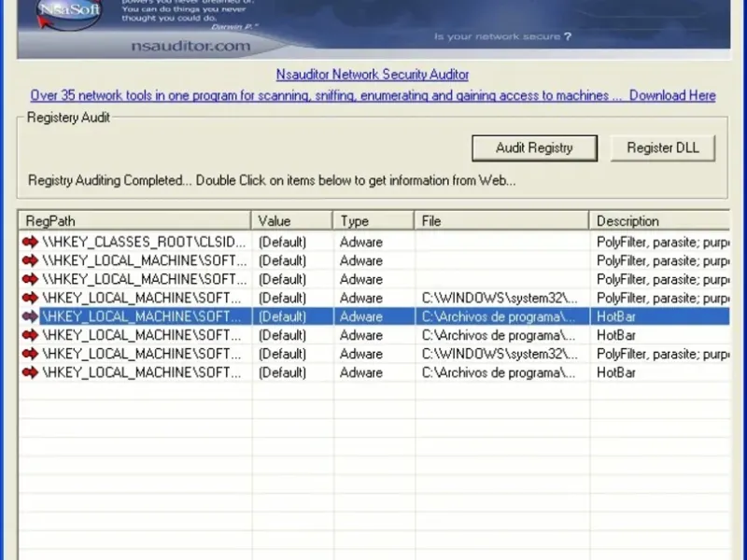Click the red arrow icon on the third registry row
This screenshot has height=560, width=747.
(x=30, y=279)
